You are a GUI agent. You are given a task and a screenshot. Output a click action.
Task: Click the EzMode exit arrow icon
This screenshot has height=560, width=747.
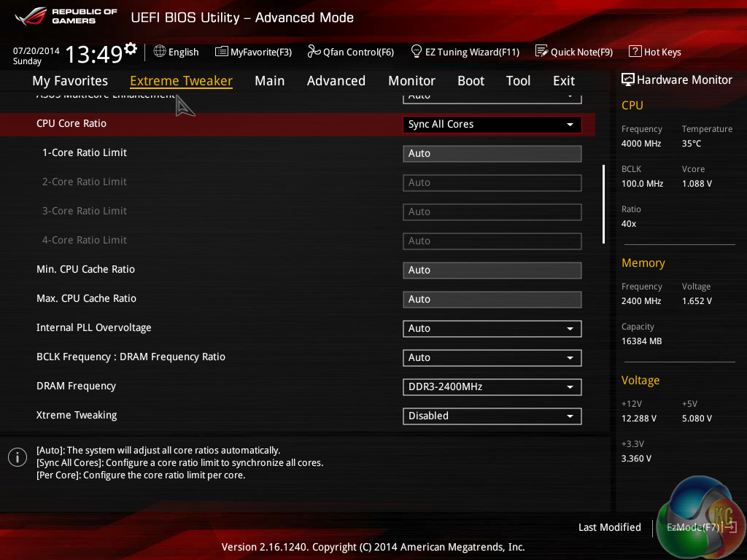tap(729, 526)
